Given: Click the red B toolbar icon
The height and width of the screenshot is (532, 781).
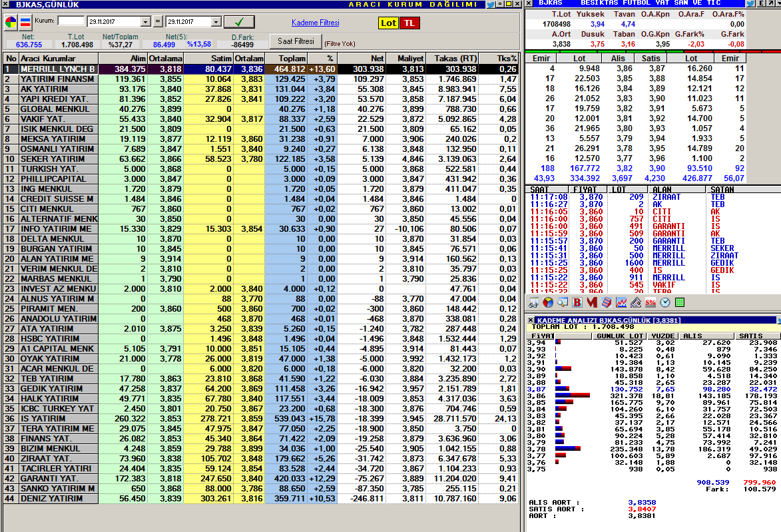Looking at the screenshot, I should (x=577, y=302).
